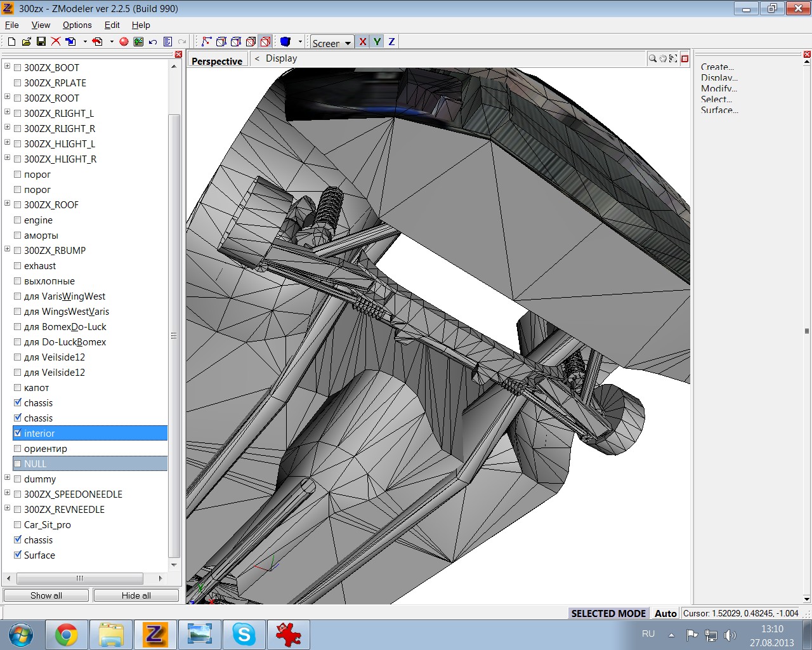Toggle the Y axis constraint
The image size is (812, 650).
pos(377,41)
